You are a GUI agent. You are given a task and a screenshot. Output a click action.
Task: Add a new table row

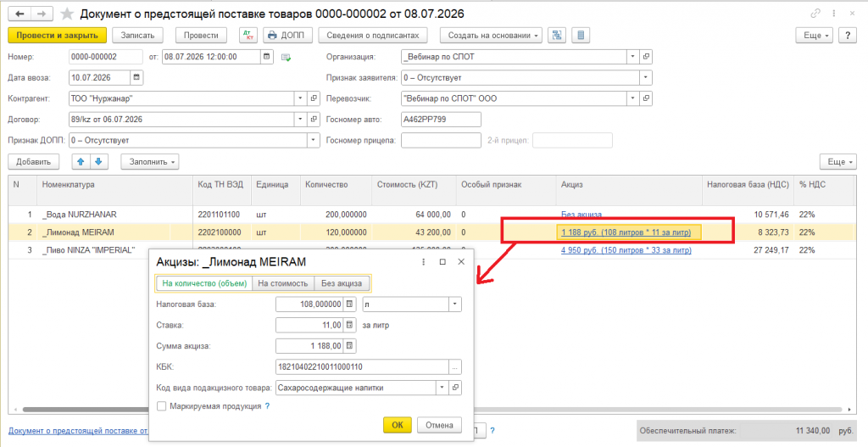[34, 162]
